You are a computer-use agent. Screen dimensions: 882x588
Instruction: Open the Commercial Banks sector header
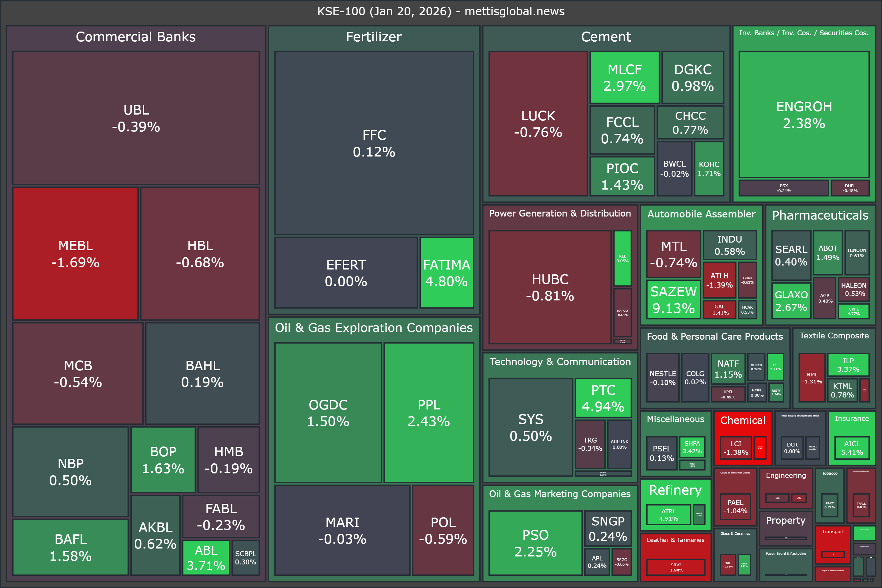[x=136, y=37]
